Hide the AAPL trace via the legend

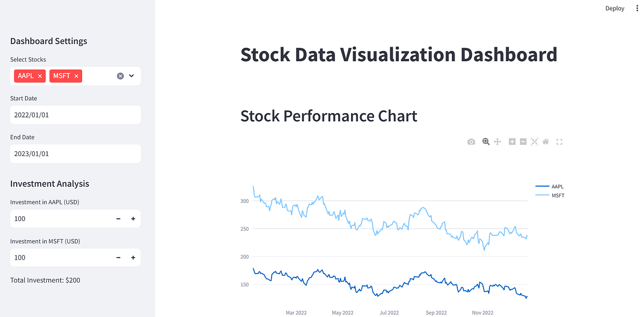tap(556, 186)
